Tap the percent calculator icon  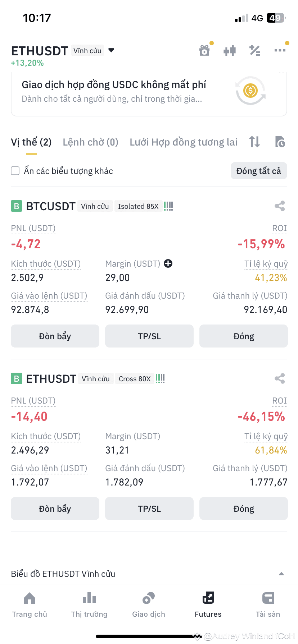(255, 51)
